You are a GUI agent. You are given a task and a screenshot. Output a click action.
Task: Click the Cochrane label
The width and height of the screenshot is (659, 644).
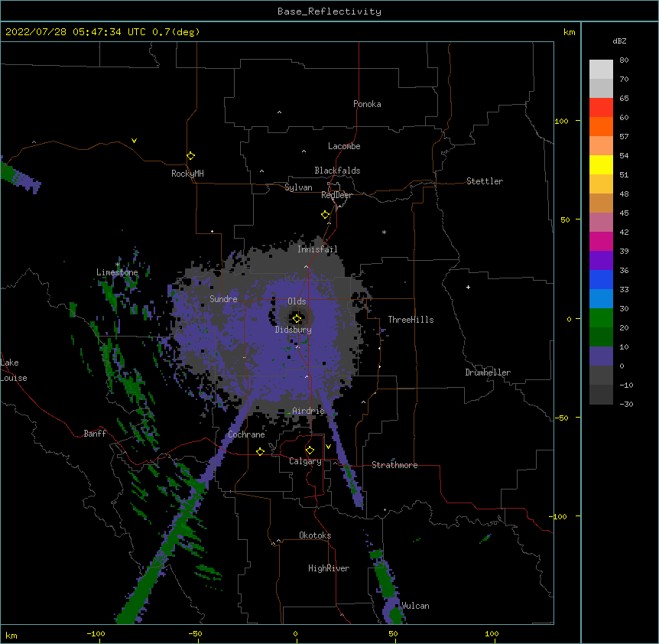click(x=247, y=434)
